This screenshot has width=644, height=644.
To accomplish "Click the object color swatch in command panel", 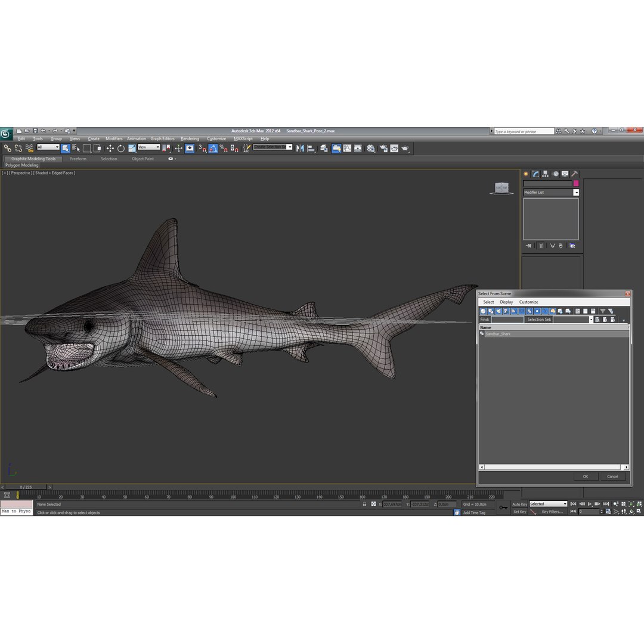I will (576, 183).
